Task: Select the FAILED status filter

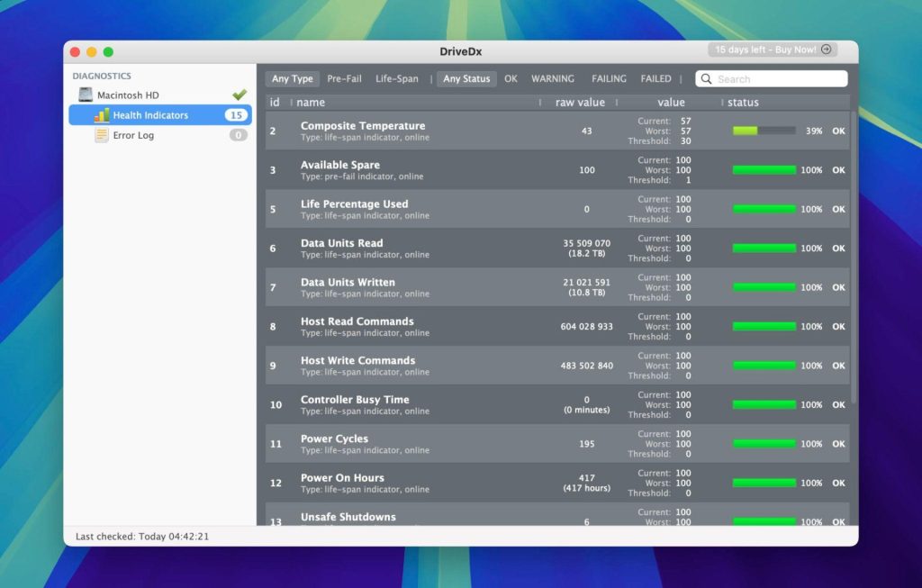Action: [x=655, y=78]
